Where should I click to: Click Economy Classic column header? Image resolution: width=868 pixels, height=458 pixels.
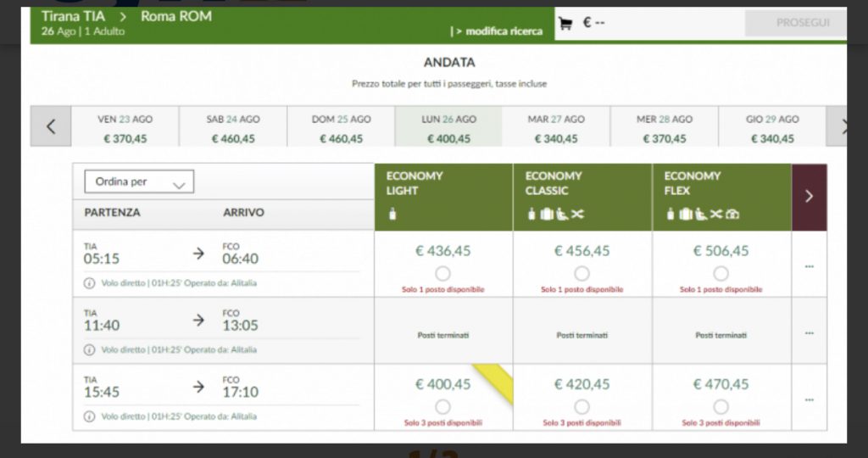(x=582, y=197)
